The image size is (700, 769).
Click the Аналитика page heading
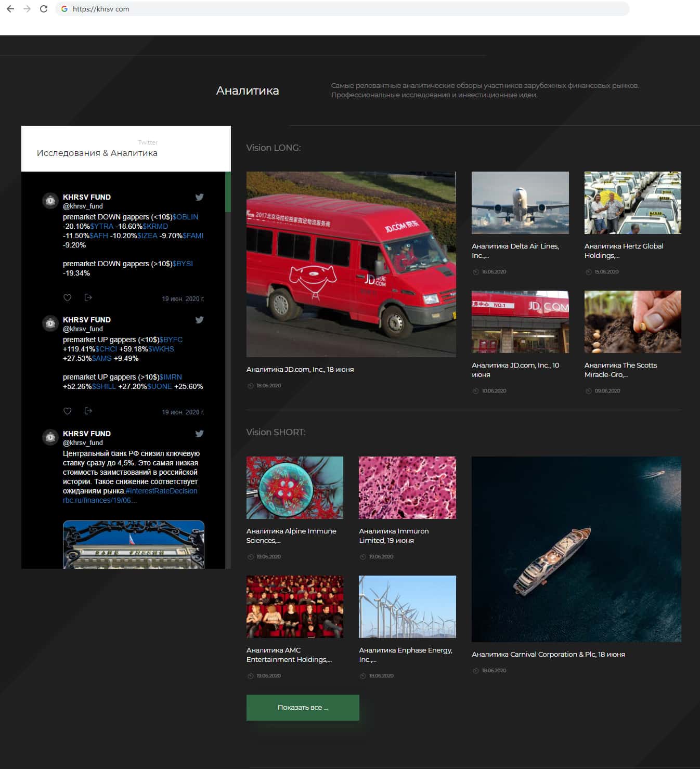tap(248, 90)
